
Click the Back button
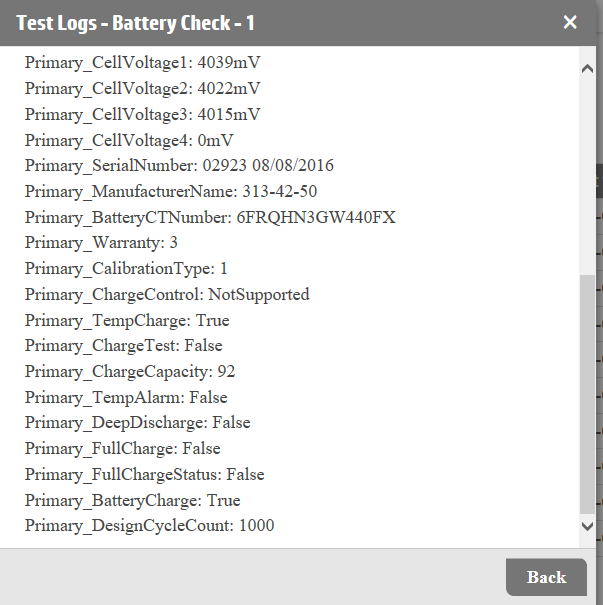[546, 577]
